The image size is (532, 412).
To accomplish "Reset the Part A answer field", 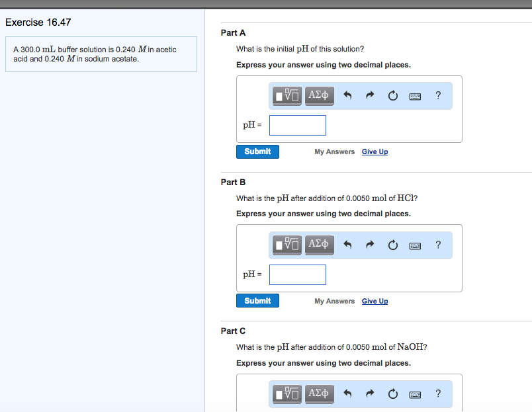I will (x=393, y=96).
